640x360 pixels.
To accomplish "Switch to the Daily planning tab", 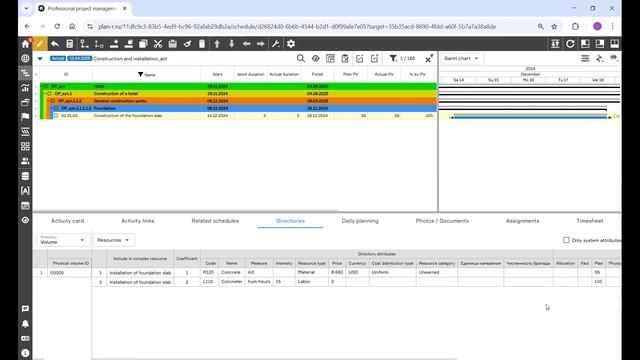I will click(360, 221).
